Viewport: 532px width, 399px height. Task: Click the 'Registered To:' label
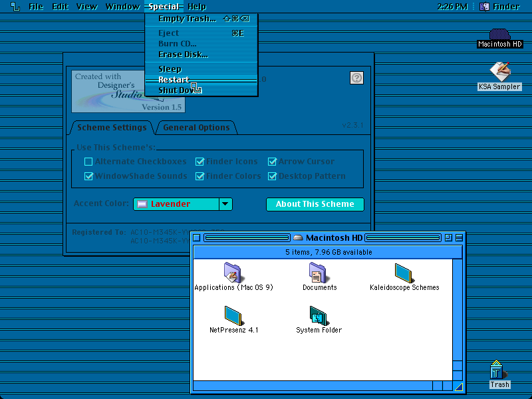pyautogui.click(x=99, y=232)
